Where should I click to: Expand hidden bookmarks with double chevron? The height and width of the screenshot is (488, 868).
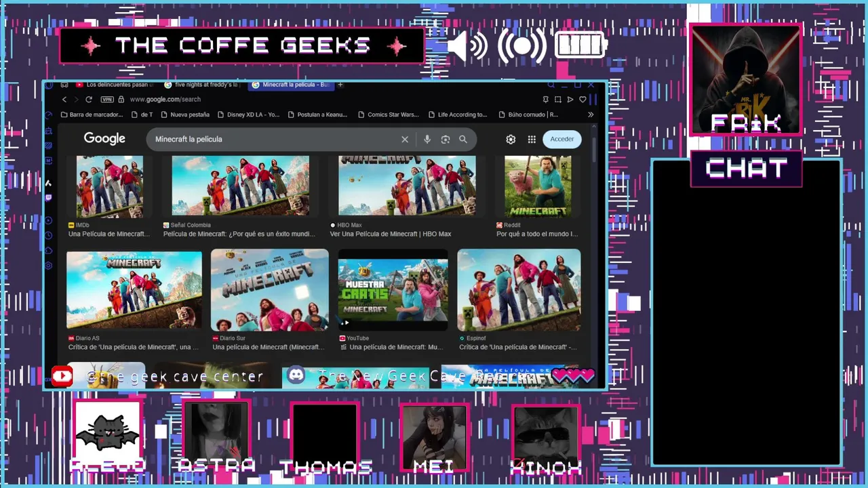591,115
